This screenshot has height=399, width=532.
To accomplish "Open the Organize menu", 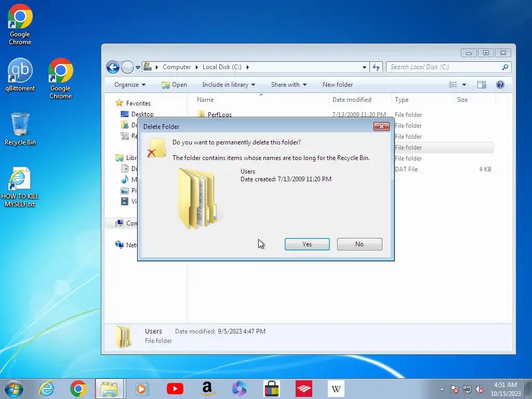I will [x=129, y=85].
